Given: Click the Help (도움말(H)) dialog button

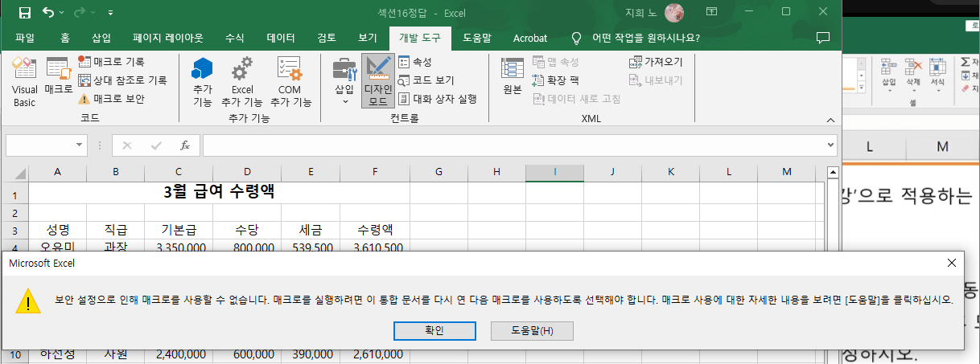Looking at the screenshot, I should pos(532,330).
